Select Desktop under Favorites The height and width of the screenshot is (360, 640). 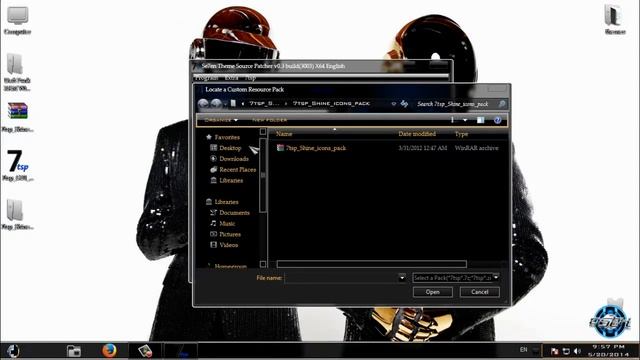tap(226, 148)
